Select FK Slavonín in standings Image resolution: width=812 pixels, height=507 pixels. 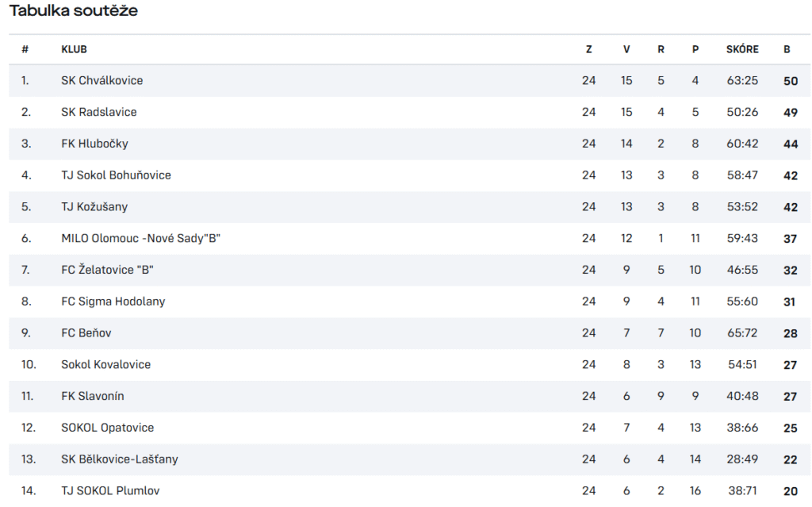coord(93,396)
